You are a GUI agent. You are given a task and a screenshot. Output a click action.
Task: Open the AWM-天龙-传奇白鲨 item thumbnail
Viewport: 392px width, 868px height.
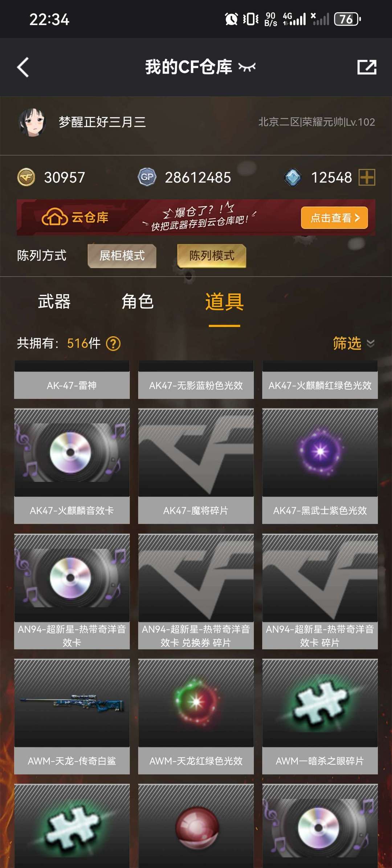point(72,703)
